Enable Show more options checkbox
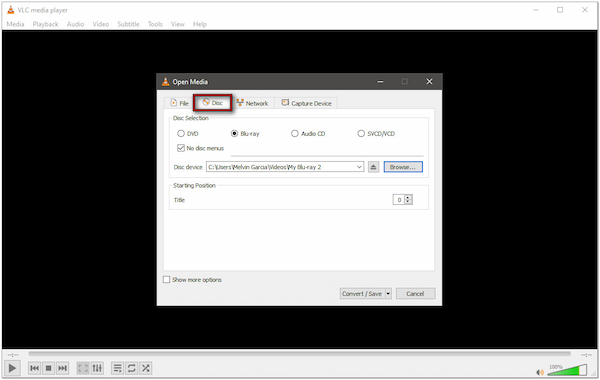Viewport: 600px width, 380px height. (x=166, y=280)
